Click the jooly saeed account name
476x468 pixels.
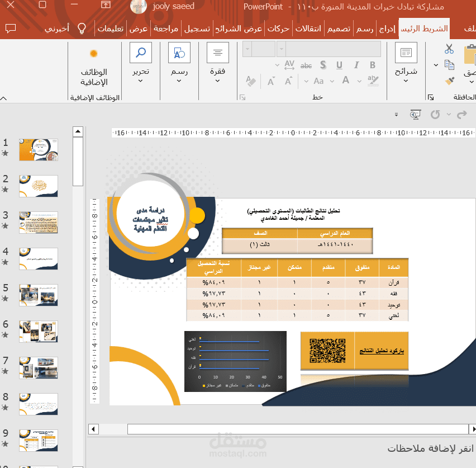click(173, 6)
